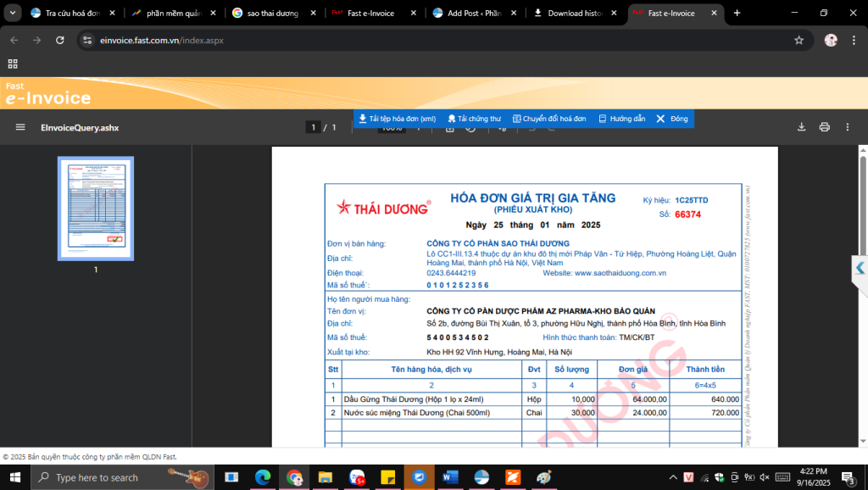Open File Explorer from the taskbar
868x490 pixels.
point(325,477)
